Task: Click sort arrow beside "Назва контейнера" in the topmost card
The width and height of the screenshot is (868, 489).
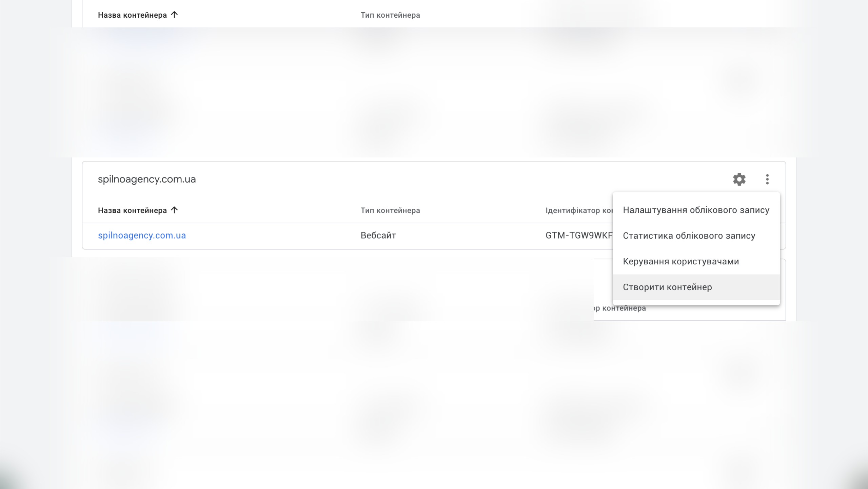Action: pos(174,15)
